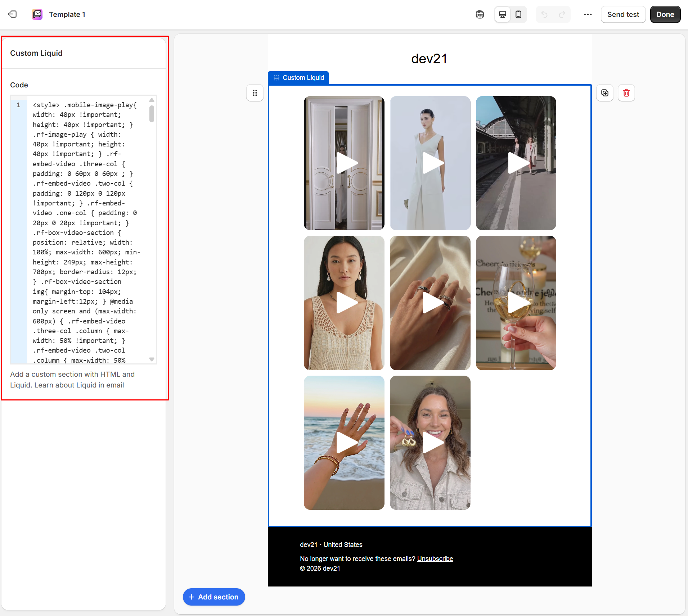Click the dev21 email header title
Image resolution: width=688 pixels, height=616 pixels.
[430, 59]
